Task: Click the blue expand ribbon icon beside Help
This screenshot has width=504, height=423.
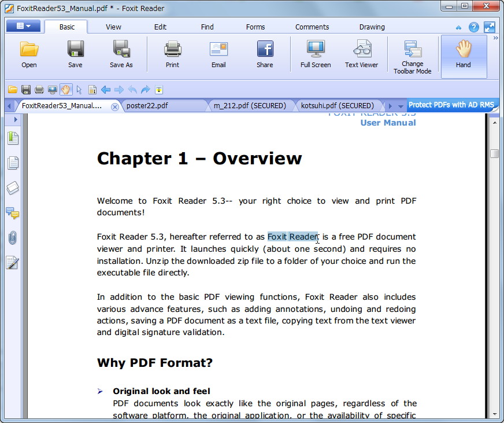Action: [x=489, y=27]
